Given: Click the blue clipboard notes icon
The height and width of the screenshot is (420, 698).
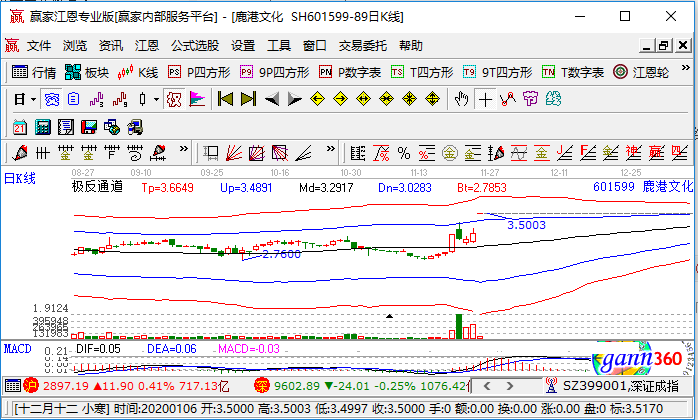Looking at the screenshot, I should coord(73,99).
